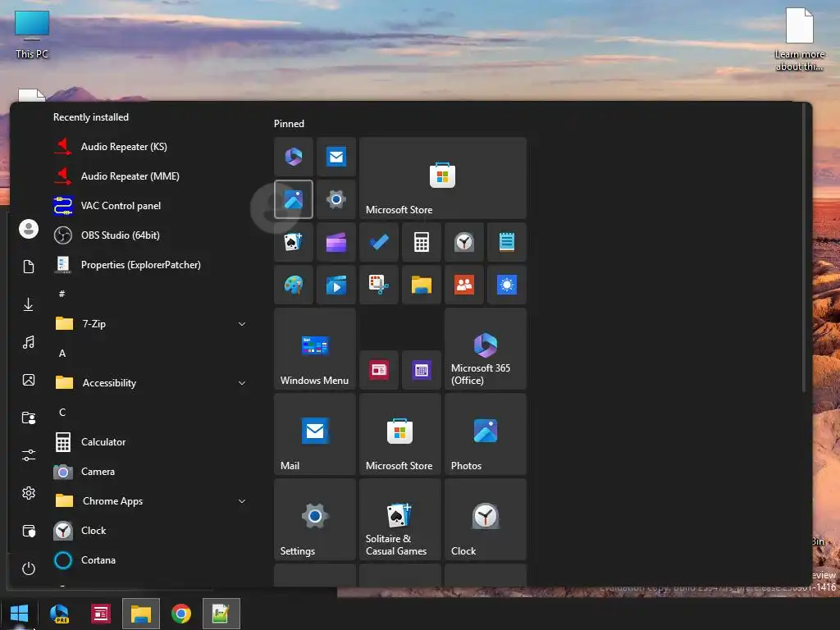Jump to letters via the # header
840x630 pixels.
[62, 294]
